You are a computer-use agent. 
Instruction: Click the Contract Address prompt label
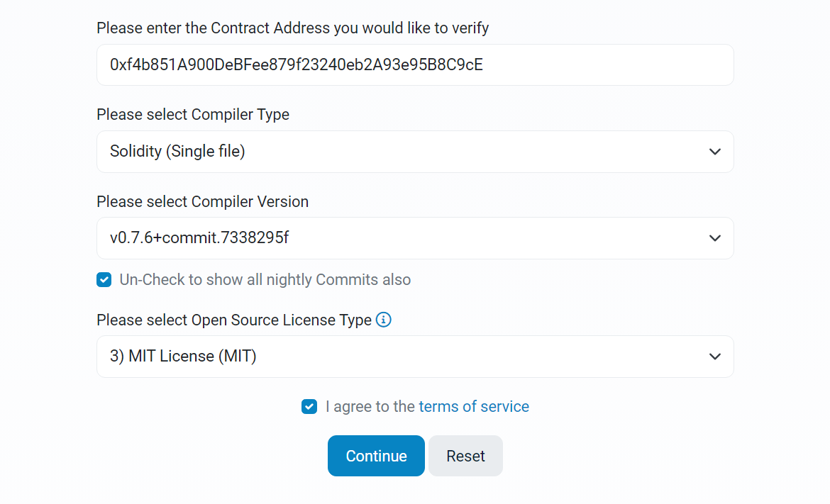click(x=293, y=28)
